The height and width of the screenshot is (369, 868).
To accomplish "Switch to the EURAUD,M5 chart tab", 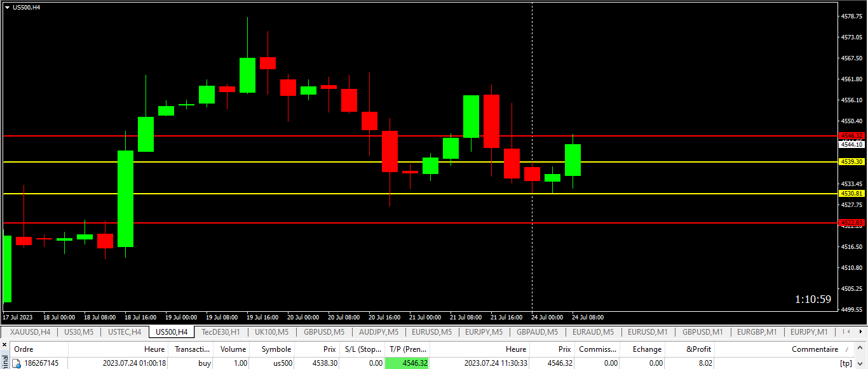I will pos(593,332).
